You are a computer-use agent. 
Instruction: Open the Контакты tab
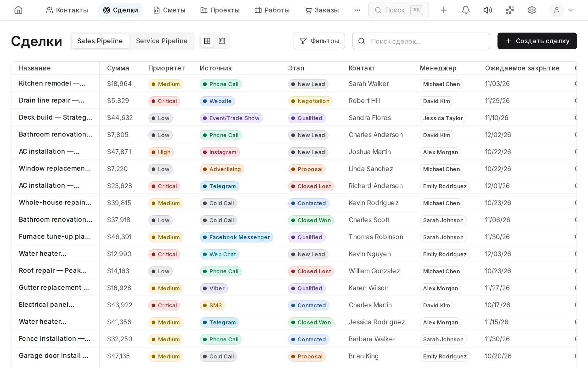coord(67,10)
